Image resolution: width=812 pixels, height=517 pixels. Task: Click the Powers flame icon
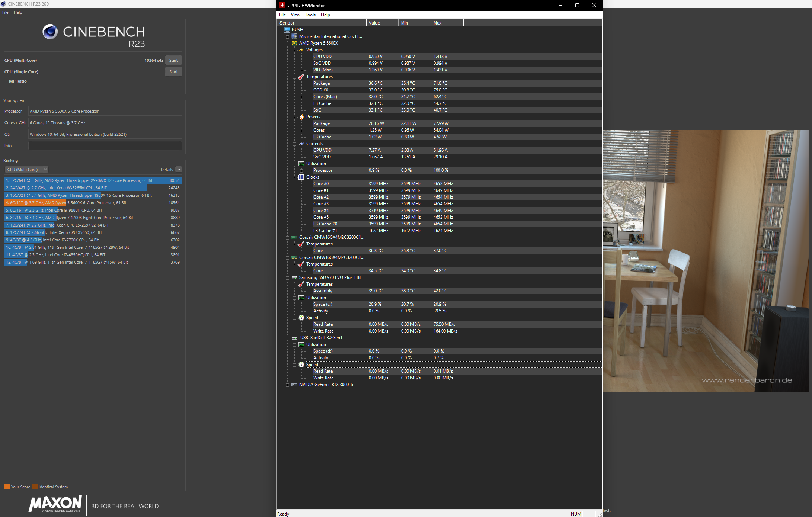click(x=301, y=117)
